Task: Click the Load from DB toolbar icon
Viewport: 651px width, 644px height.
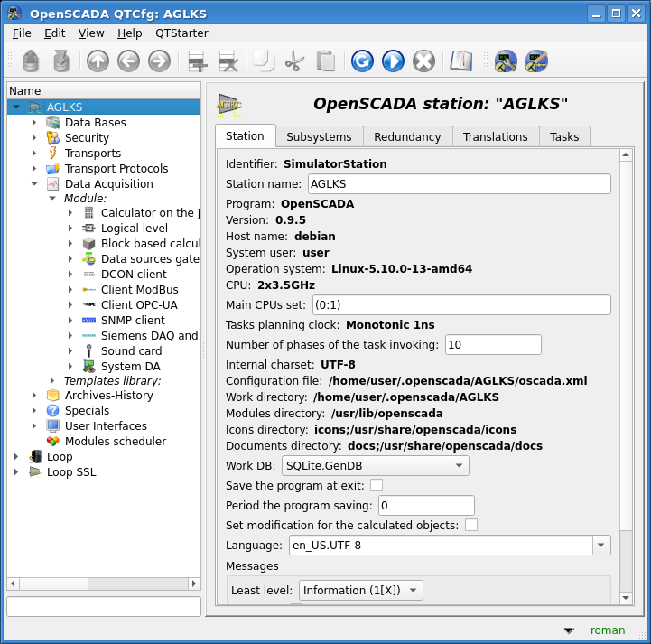Action: click(x=31, y=61)
